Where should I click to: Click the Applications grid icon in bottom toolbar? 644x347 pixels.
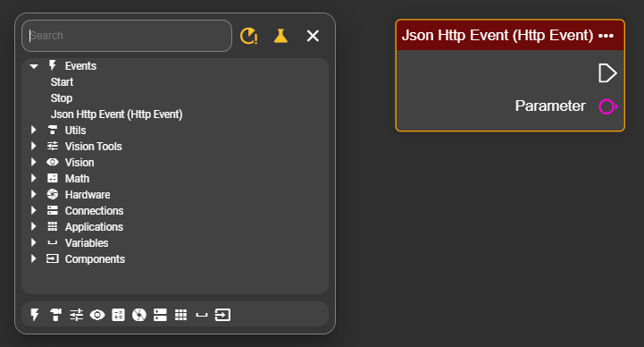coord(180,315)
